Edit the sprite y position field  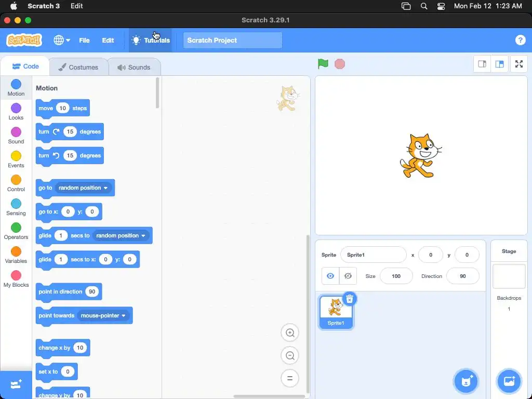click(467, 255)
